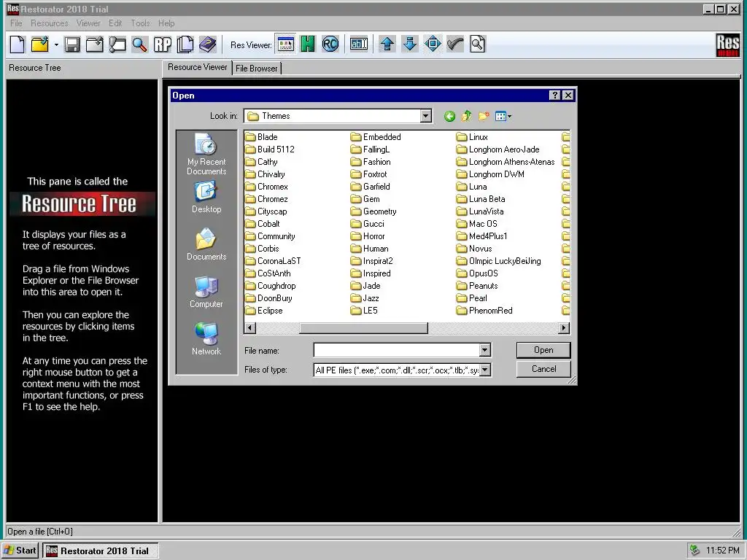Open the Tools menu
Screen dimensions: 747x560
point(141,23)
